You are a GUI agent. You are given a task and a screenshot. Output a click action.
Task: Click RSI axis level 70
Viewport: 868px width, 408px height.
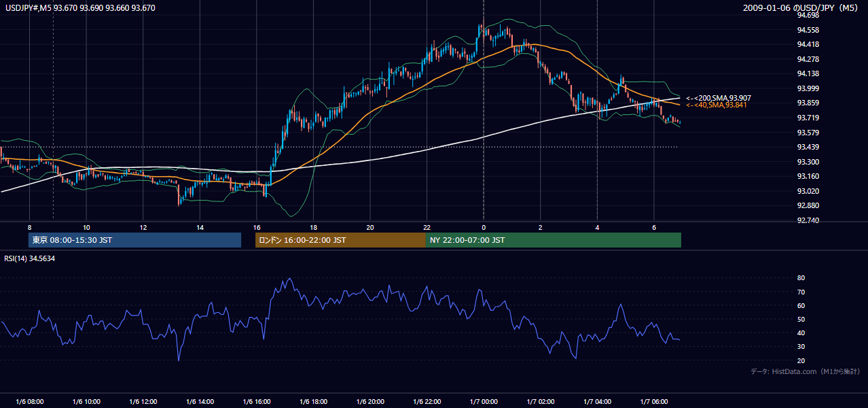click(801, 292)
